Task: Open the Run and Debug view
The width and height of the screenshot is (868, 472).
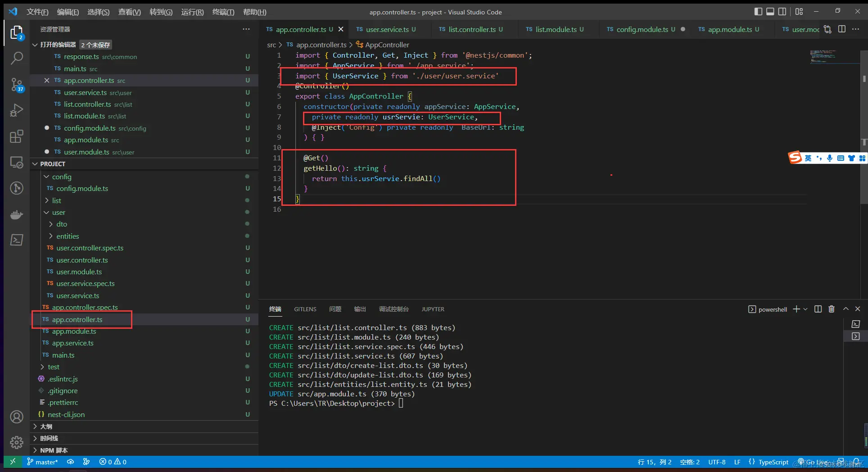Action: [x=17, y=110]
